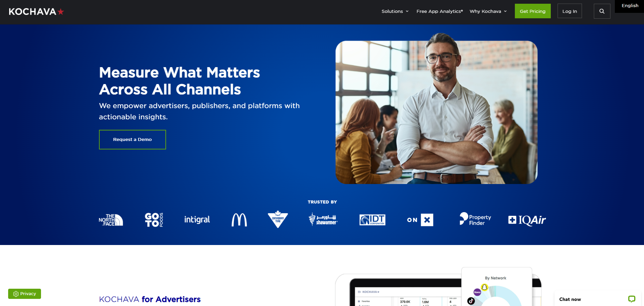The image size is (644, 306).
Task: Click the Shawarmer logo
Action: click(323, 219)
